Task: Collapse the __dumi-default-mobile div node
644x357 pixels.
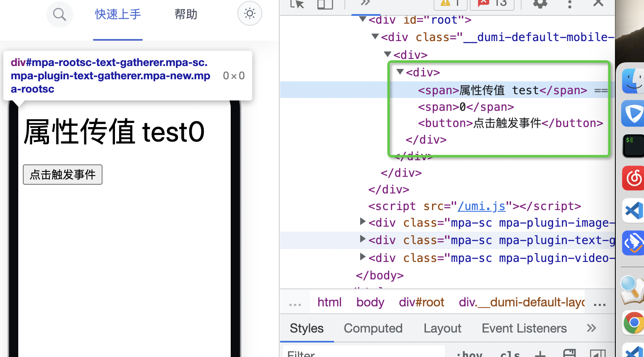Action: click(375, 37)
